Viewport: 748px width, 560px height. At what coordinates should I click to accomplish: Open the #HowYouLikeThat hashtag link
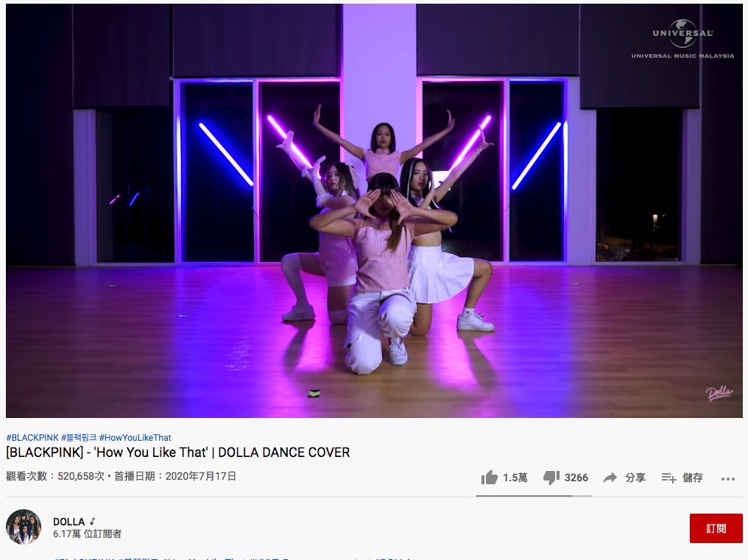coord(135,437)
